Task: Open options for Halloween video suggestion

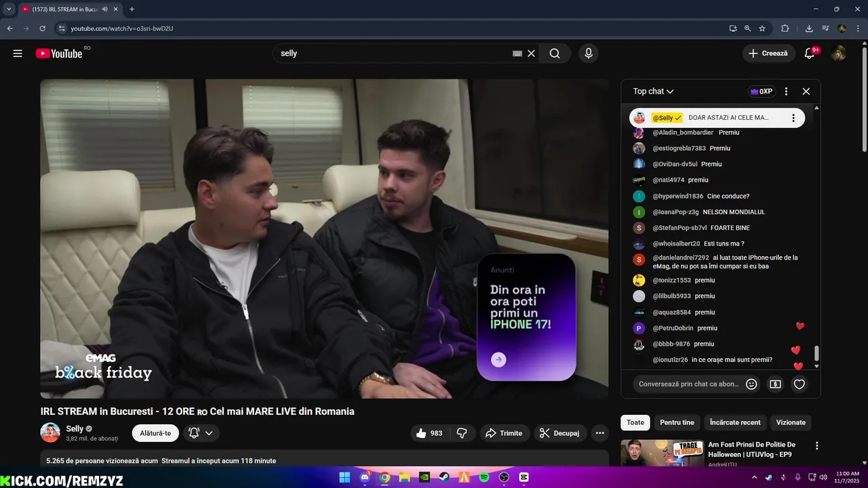Action: pyautogui.click(x=817, y=446)
